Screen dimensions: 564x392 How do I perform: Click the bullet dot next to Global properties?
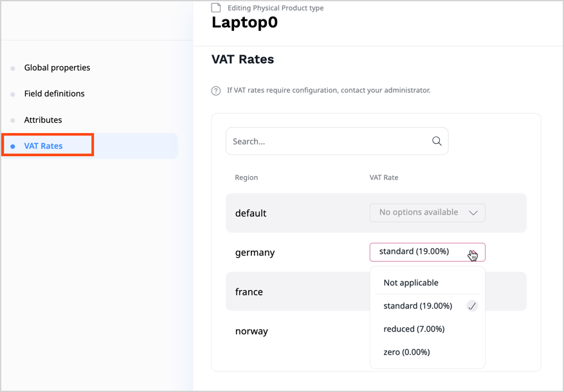pyautogui.click(x=14, y=67)
